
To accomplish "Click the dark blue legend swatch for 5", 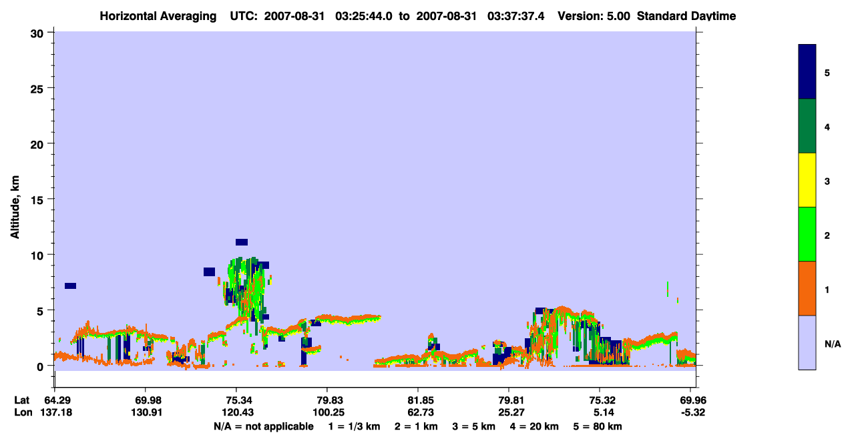I will click(x=807, y=72).
